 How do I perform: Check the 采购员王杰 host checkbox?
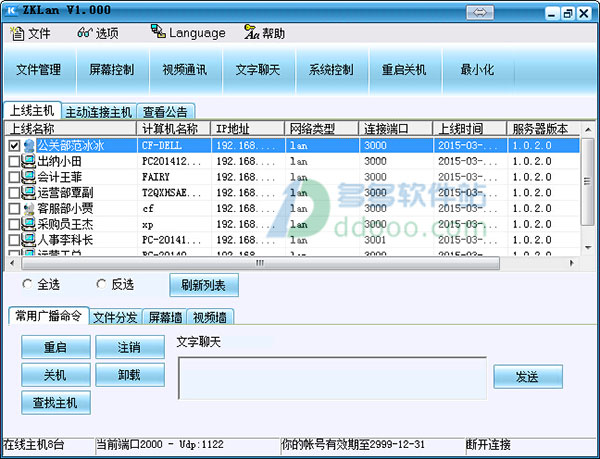coord(14,224)
